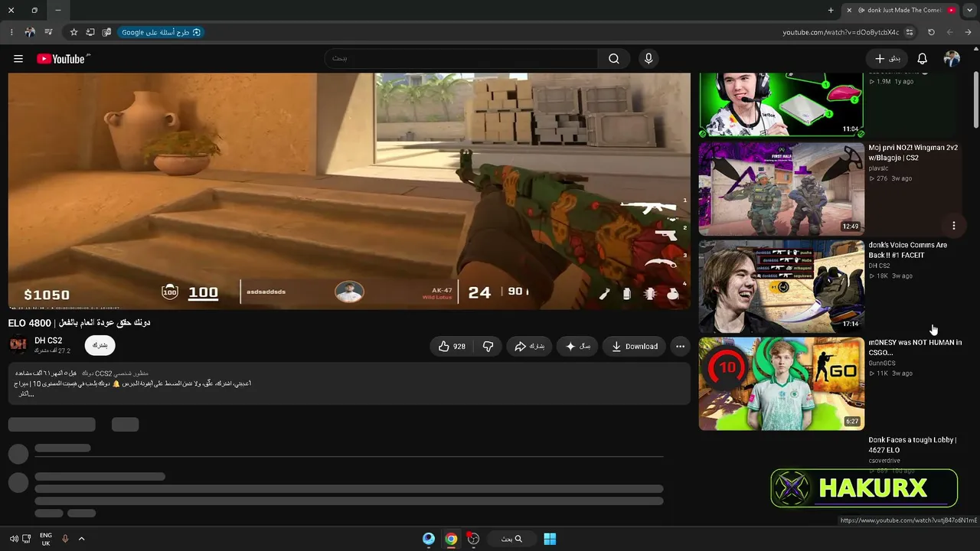Click the 'plavsic' channel name
Screen dimensions: 980x551
[879, 168]
